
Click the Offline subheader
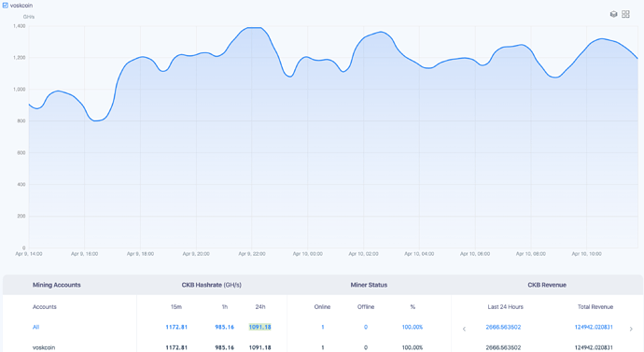366,307
